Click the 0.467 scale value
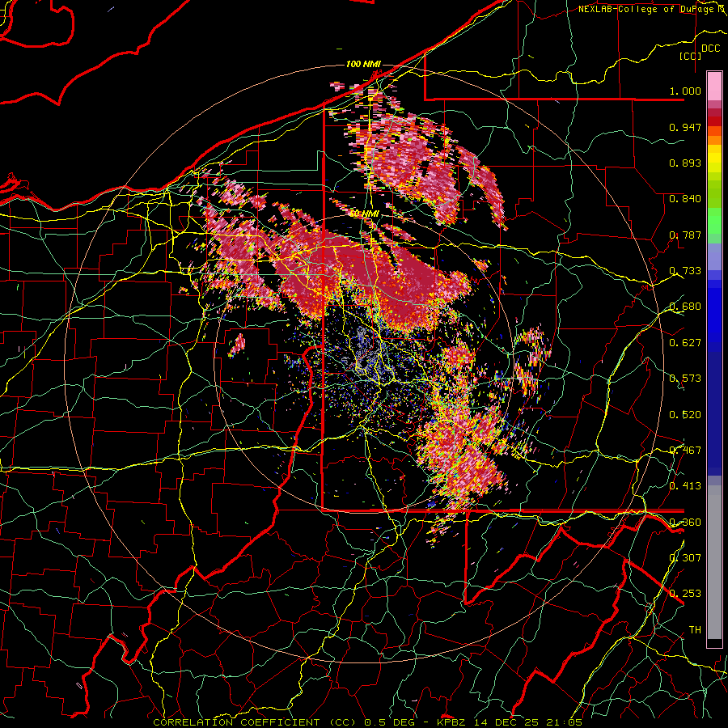Image resolution: width=728 pixels, height=728 pixels. point(685,451)
